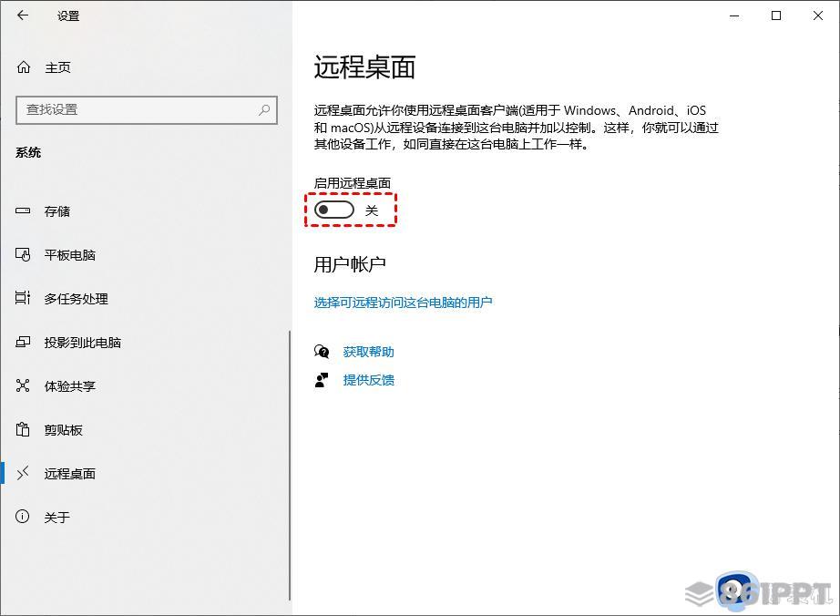
Task: Select 投影到此电脑 in the sidebar
Action: [83, 343]
